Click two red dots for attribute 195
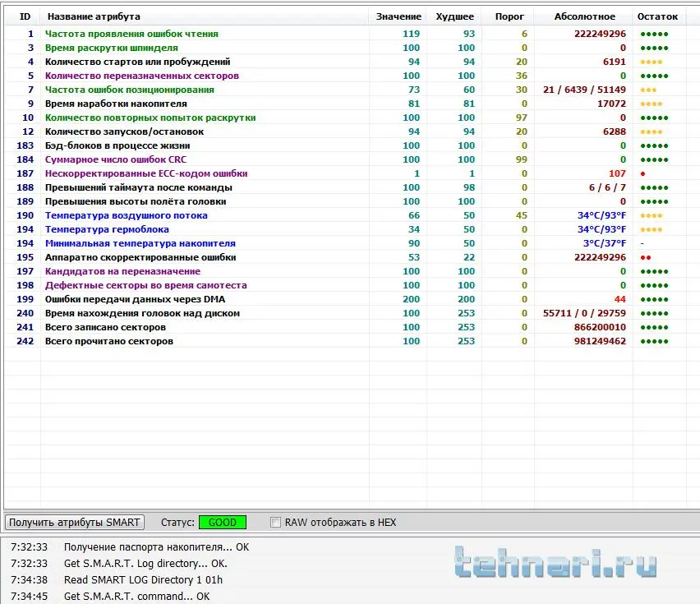Image resolution: width=700 pixels, height=604 pixels. (646, 258)
